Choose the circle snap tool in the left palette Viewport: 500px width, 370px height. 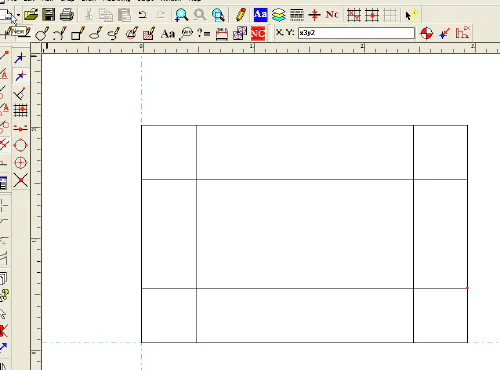click(20, 145)
